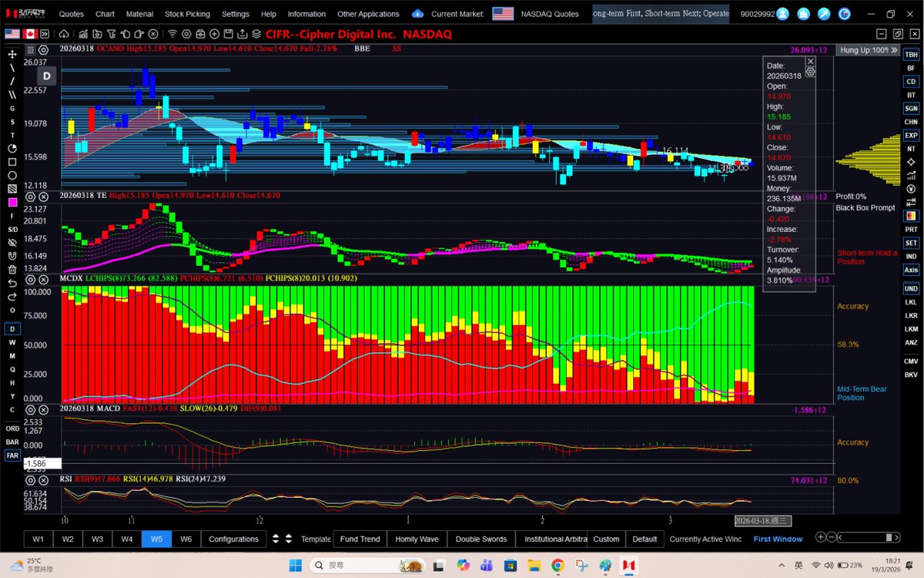Select the BAR chart type button

tap(12, 442)
